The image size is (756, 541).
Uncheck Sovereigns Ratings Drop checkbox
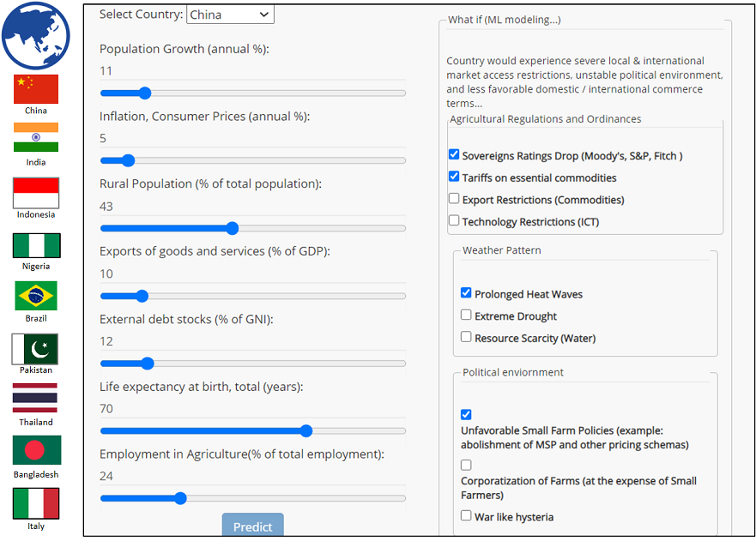454,155
